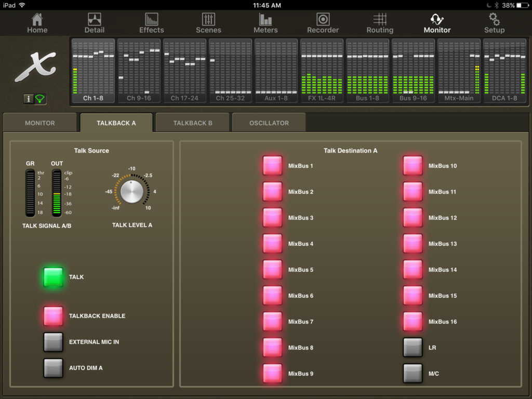Enable LR as a talk destination
The width and height of the screenshot is (532, 399).
click(412, 347)
